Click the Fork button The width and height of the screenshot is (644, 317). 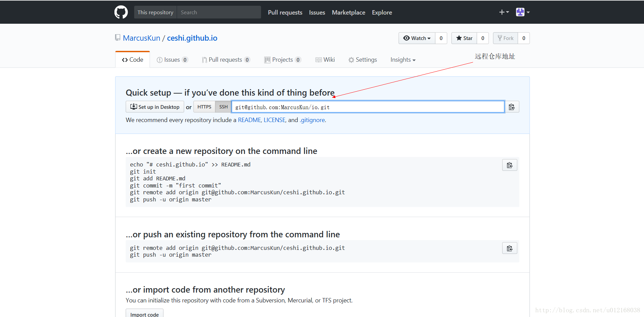click(506, 38)
